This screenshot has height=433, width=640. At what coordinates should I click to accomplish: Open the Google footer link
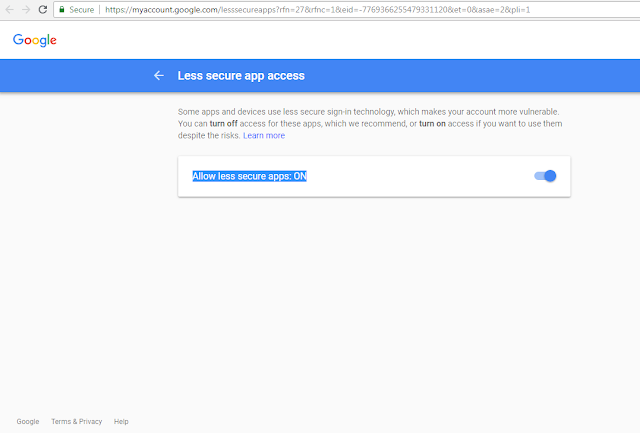click(x=28, y=422)
